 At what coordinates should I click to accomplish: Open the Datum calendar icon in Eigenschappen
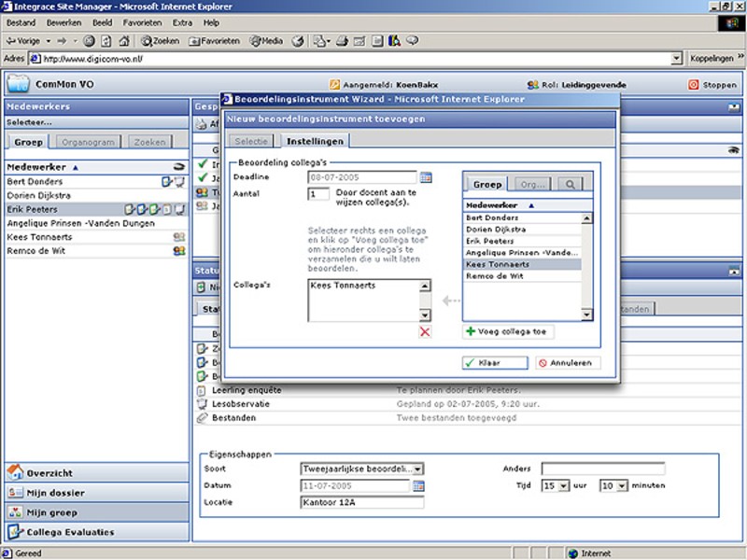[x=418, y=486]
